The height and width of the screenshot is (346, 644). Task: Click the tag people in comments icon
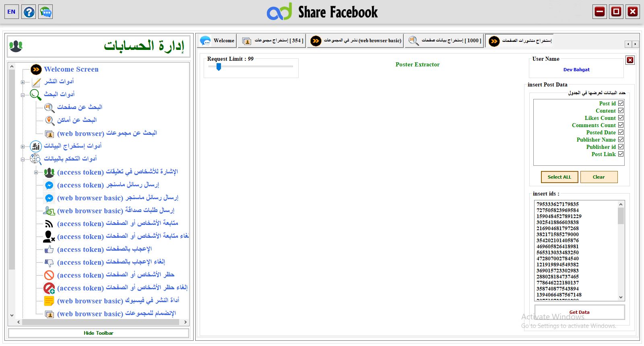tap(49, 173)
